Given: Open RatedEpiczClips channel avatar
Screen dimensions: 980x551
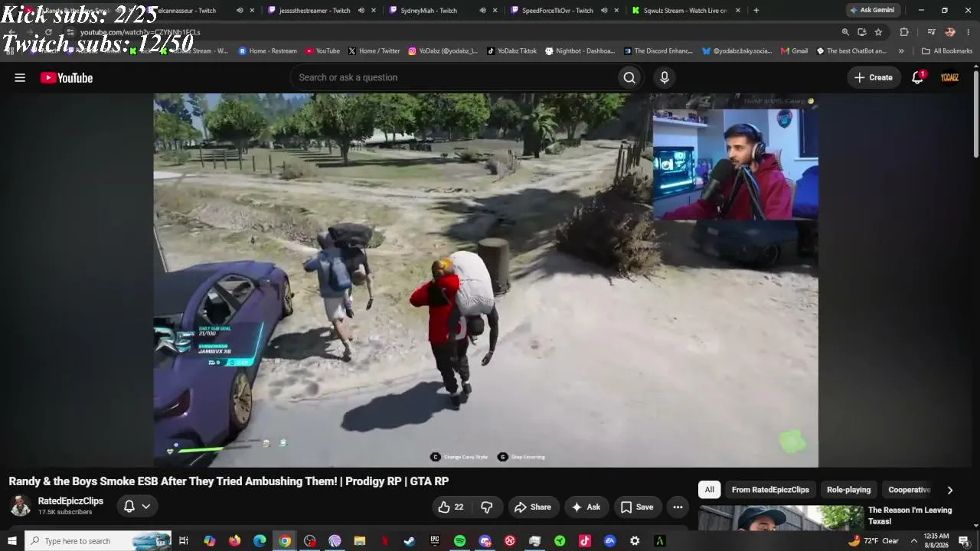Looking at the screenshot, I should coord(20,506).
